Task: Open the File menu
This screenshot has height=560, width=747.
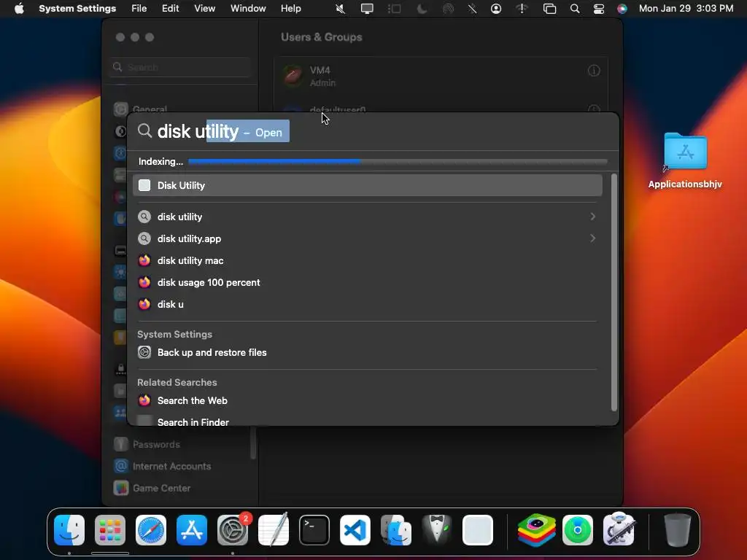Action: (x=139, y=9)
